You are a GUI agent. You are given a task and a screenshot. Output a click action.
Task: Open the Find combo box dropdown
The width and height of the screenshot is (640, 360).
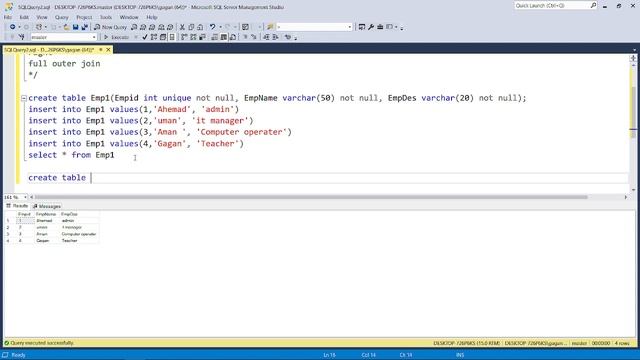click(349, 27)
